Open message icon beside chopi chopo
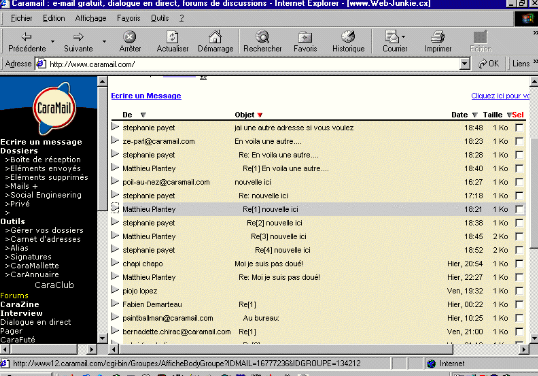The width and height of the screenshot is (538, 376). pos(115,263)
